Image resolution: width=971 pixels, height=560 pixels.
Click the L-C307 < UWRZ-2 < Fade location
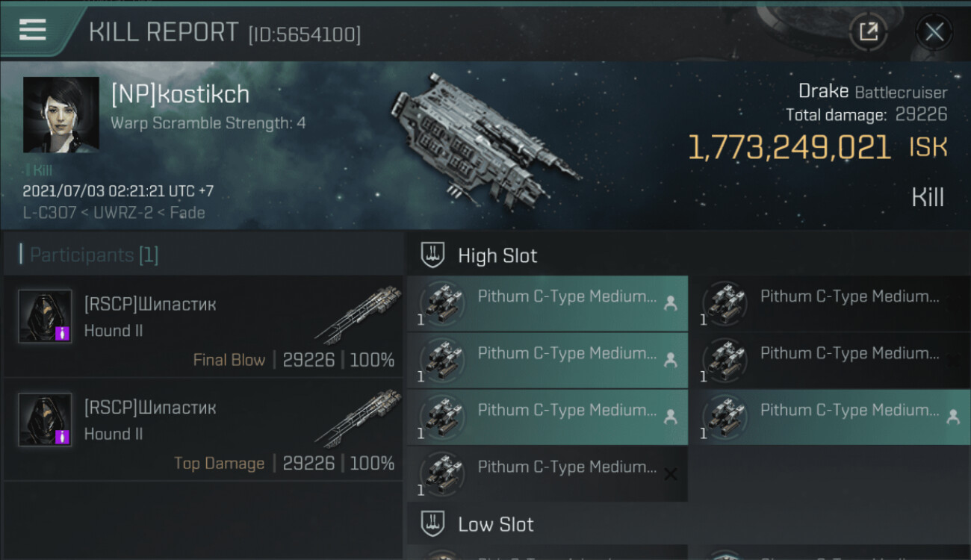coord(114,213)
